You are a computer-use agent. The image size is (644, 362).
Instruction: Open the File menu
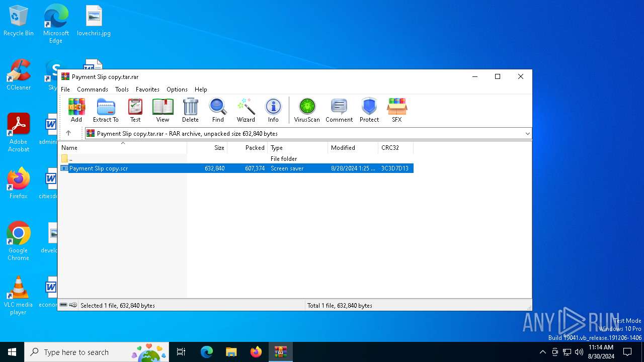65,89
